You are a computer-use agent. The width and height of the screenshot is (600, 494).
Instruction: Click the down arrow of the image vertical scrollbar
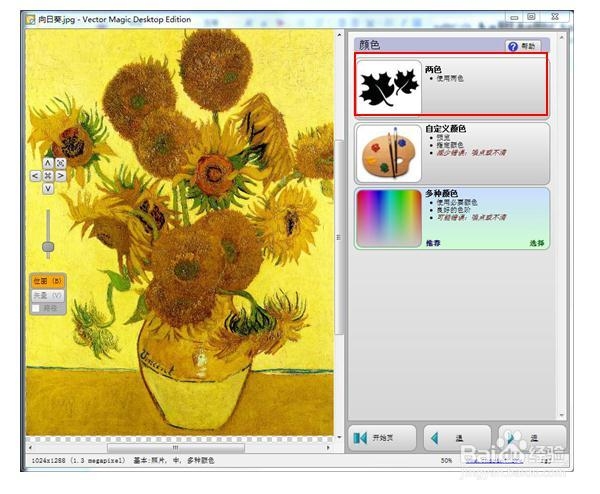pyautogui.click(x=339, y=437)
